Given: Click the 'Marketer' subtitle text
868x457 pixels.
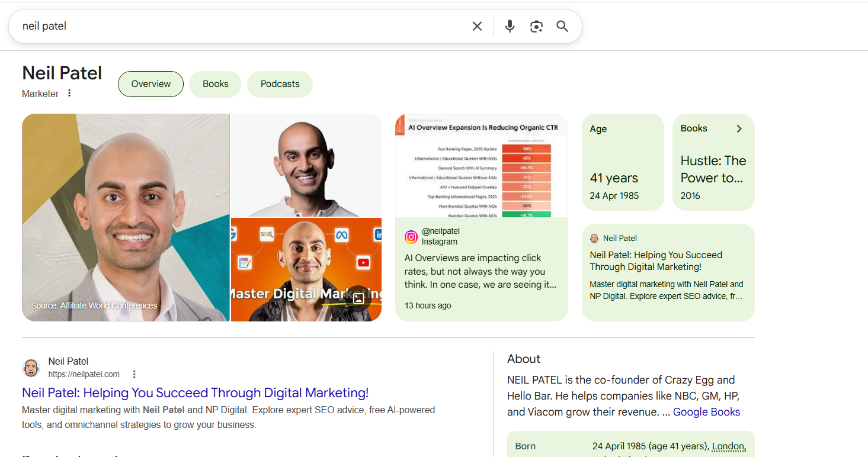Looking at the screenshot, I should [x=40, y=94].
